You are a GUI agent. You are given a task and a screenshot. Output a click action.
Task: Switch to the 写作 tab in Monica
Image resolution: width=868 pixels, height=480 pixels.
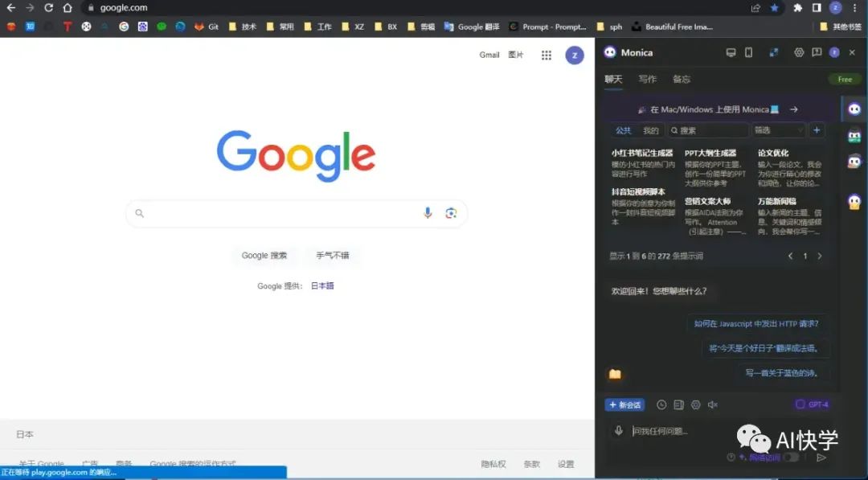pyautogui.click(x=648, y=79)
